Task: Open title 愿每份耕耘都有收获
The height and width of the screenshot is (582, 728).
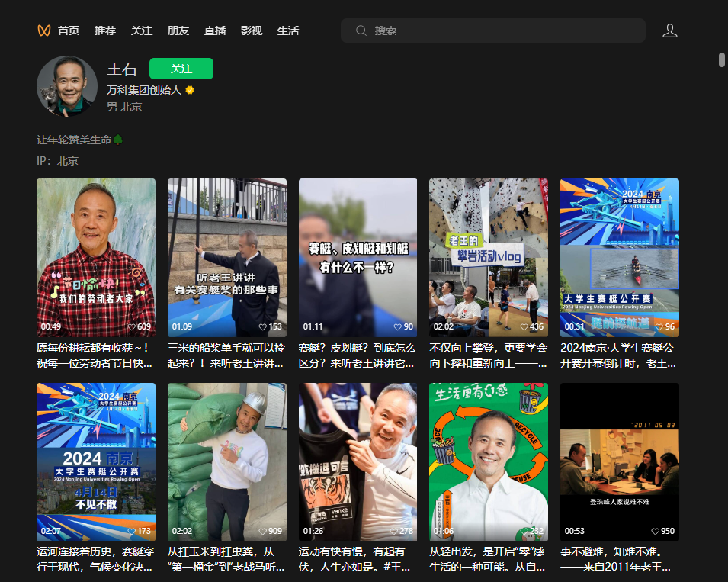Action: click(95, 355)
